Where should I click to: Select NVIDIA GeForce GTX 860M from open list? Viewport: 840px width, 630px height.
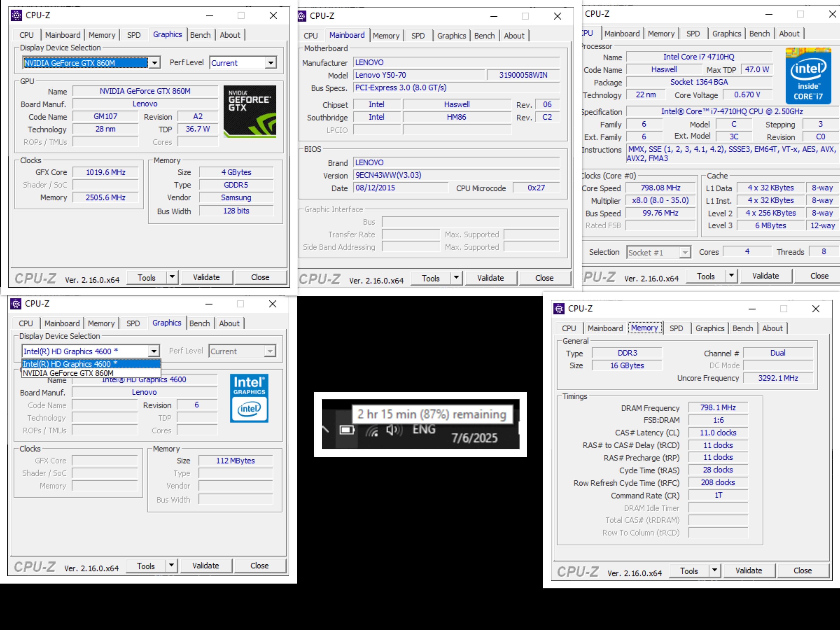91,373
